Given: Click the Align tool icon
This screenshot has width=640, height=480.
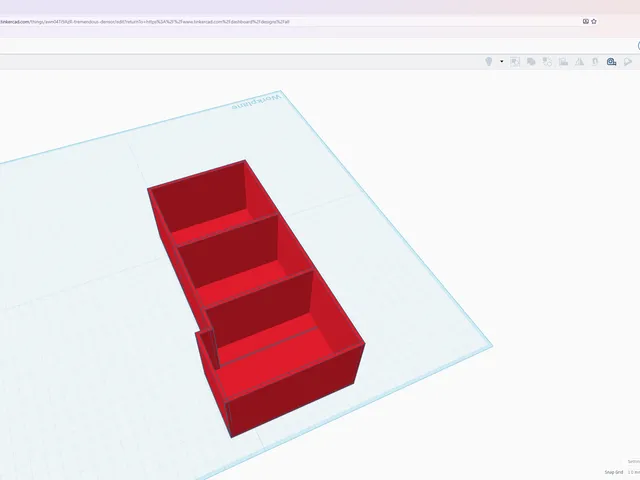Looking at the screenshot, I should tap(563, 62).
